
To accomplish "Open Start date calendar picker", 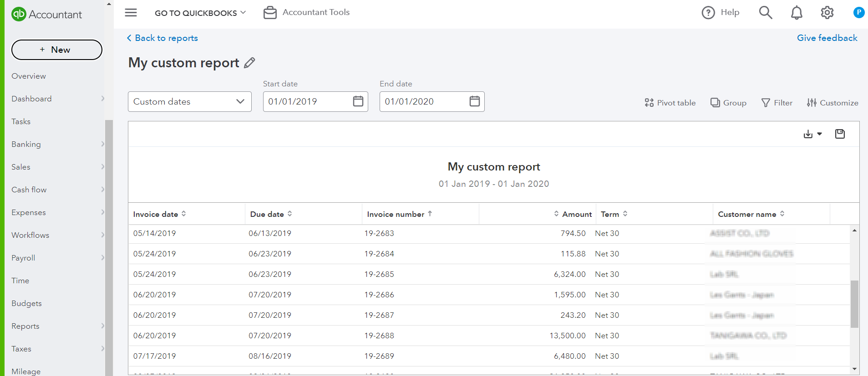I will pos(358,101).
